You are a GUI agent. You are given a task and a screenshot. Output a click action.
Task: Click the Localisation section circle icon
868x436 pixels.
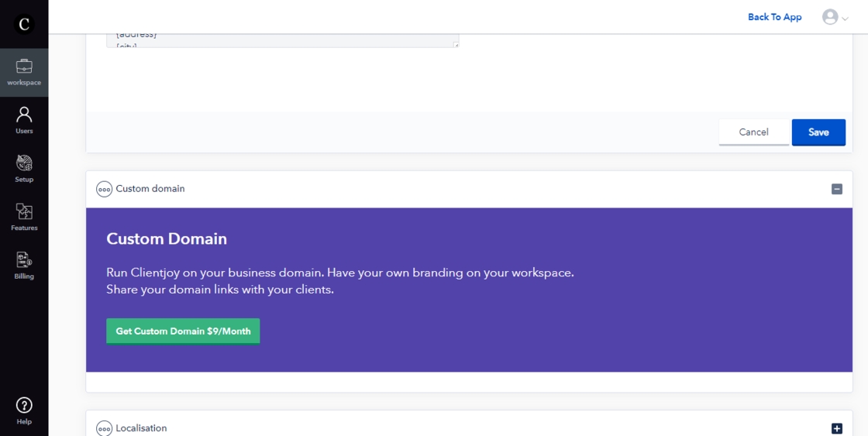pyautogui.click(x=104, y=428)
